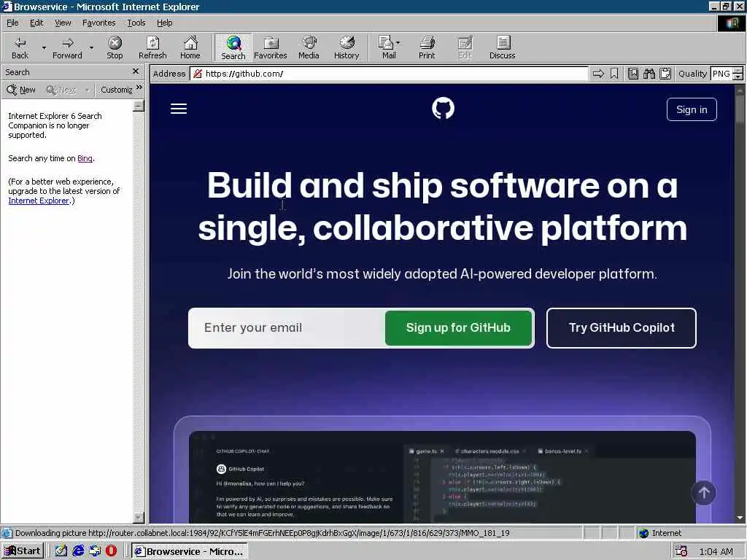Click the GitHub Octocat logo

(x=443, y=108)
